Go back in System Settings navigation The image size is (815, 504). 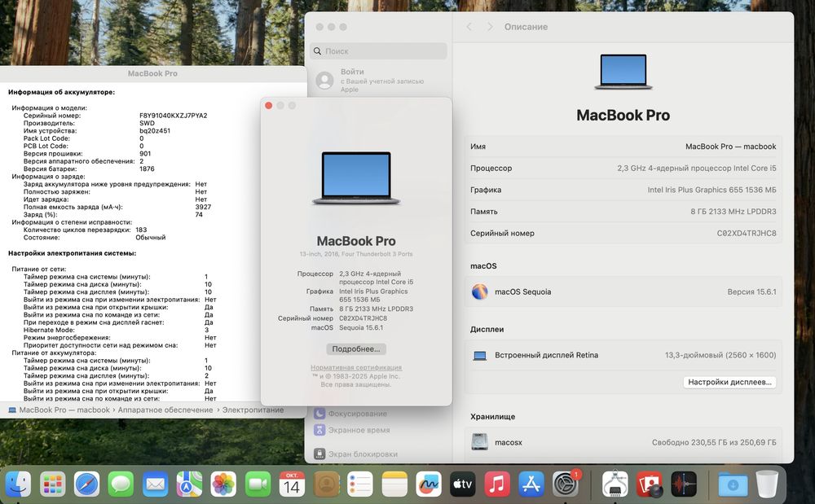[x=469, y=27]
